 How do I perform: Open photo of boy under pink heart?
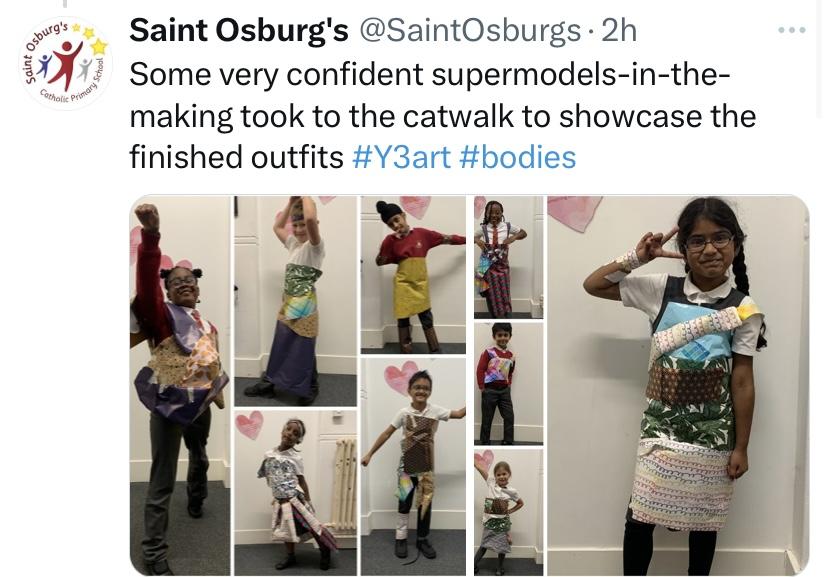point(413,467)
